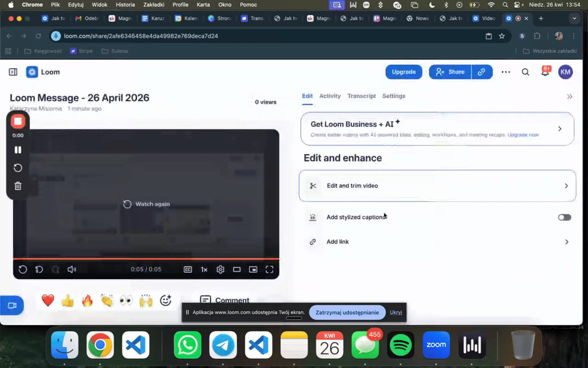Rewind video five seconds
This screenshot has width=588, height=368.
click(39, 269)
